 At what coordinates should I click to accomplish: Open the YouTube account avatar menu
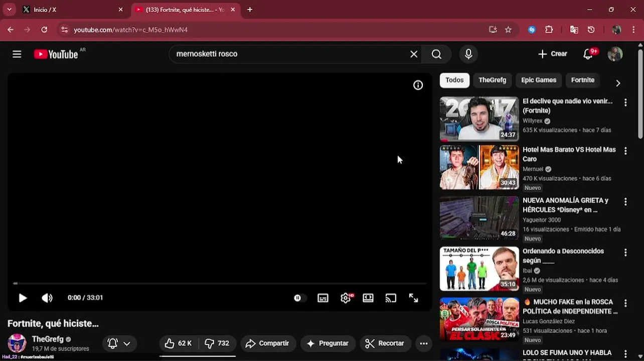point(615,54)
